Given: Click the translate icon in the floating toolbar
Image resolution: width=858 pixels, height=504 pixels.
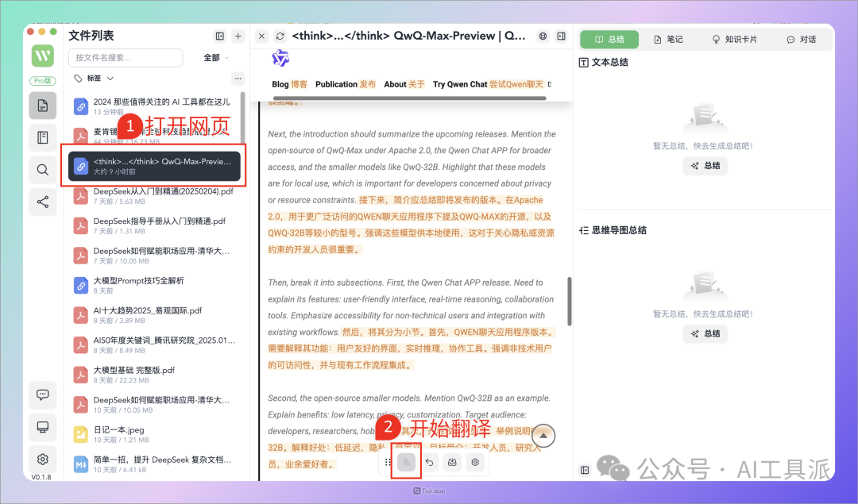Looking at the screenshot, I should [x=406, y=462].
